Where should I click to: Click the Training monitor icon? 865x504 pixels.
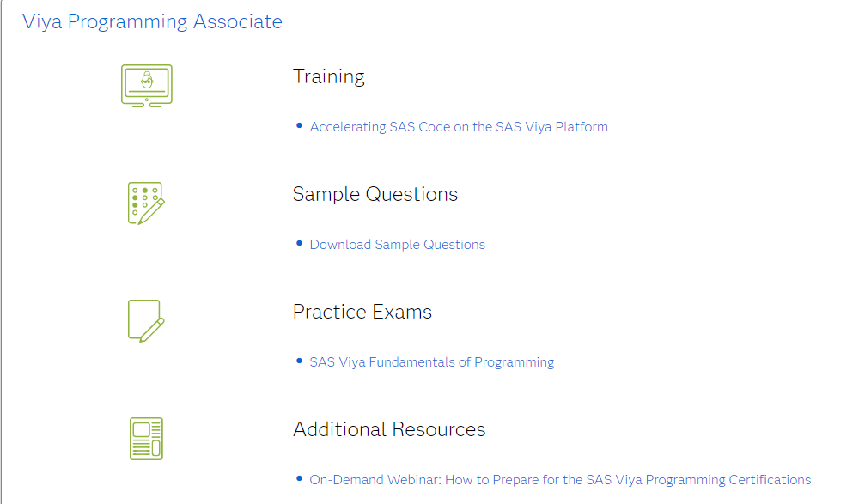point(146,85)
